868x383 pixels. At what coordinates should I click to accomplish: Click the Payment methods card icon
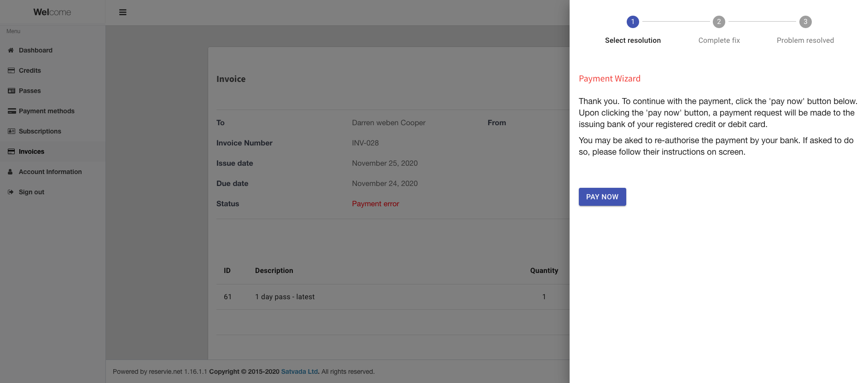(x=12, y=111)
